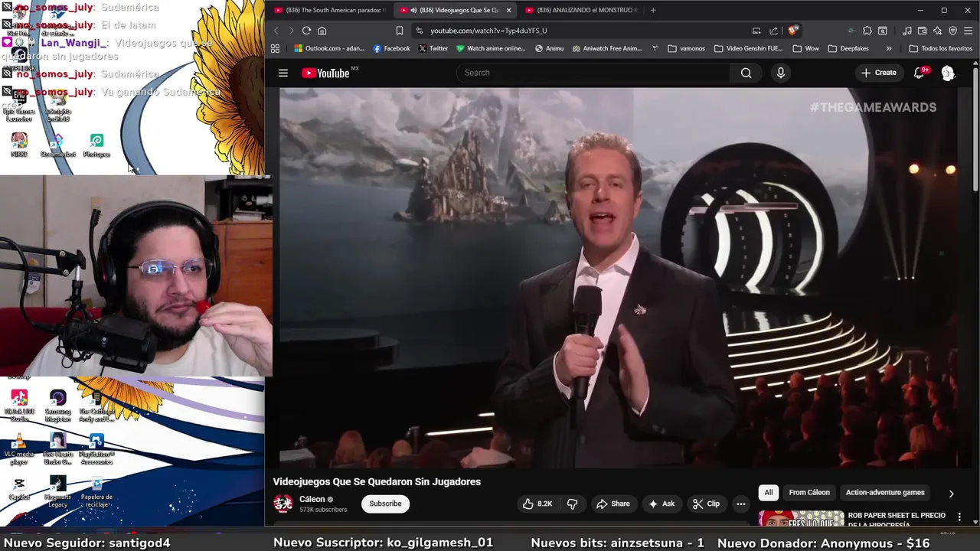Open the Deepfakes bookmarks folder
Image resolution: width=980 pixels, height=551 pixels.
click(848, 48)
